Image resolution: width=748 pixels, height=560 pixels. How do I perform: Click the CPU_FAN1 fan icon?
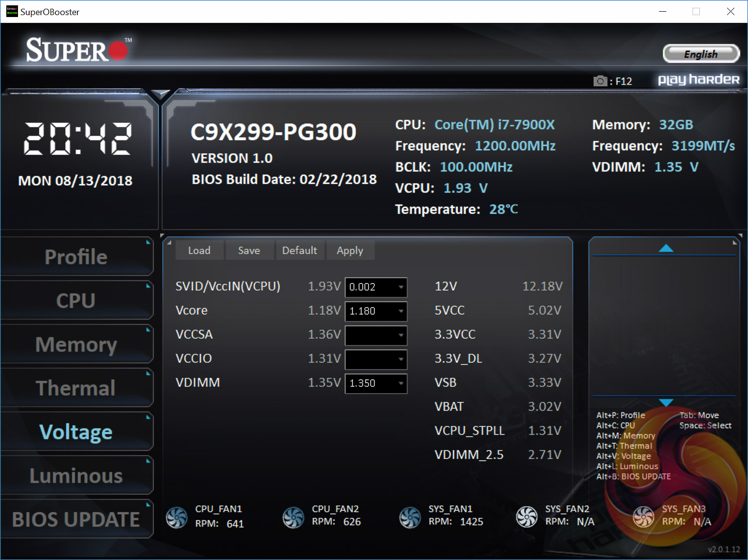177,517
